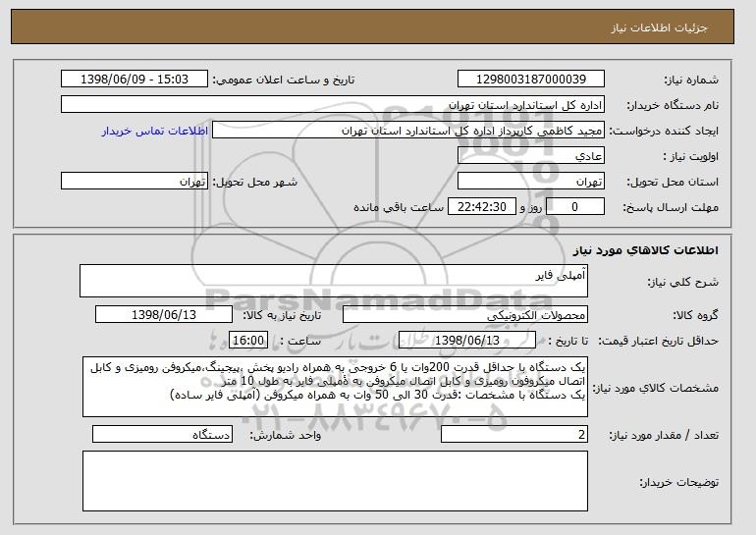This screenshot has width=756, height=535.
Task: Click the تاریخ نیاز به کالا field 1398/06/13
Action: click(164, 315)
